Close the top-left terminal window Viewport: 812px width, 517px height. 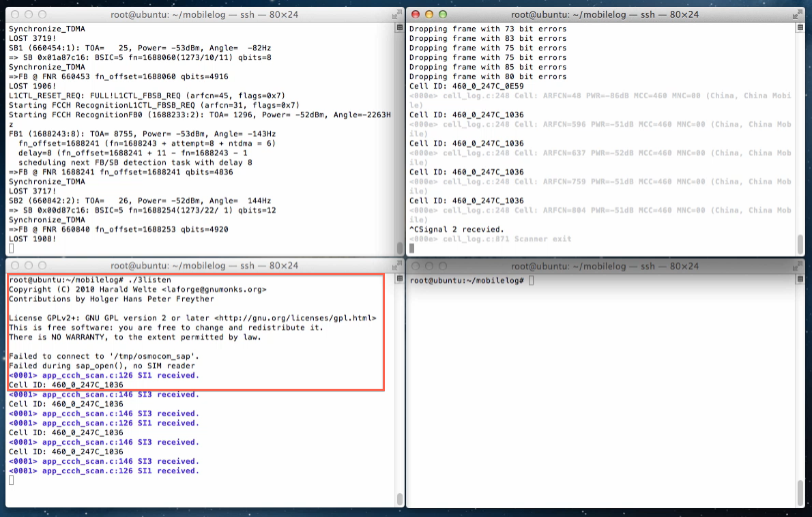15,14
